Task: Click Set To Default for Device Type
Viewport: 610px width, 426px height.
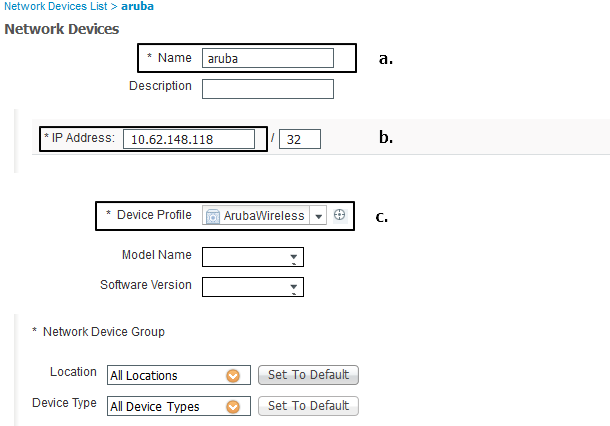Action: click(x=309, y=406)
